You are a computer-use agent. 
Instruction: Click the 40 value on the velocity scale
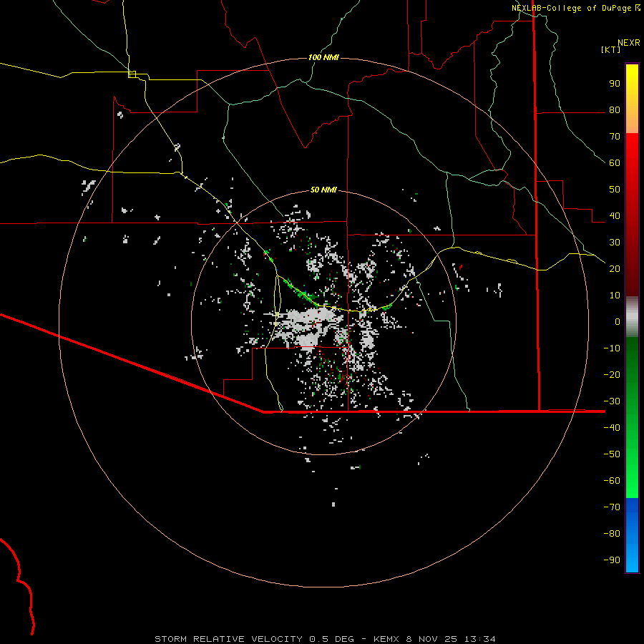click(615, 216)
